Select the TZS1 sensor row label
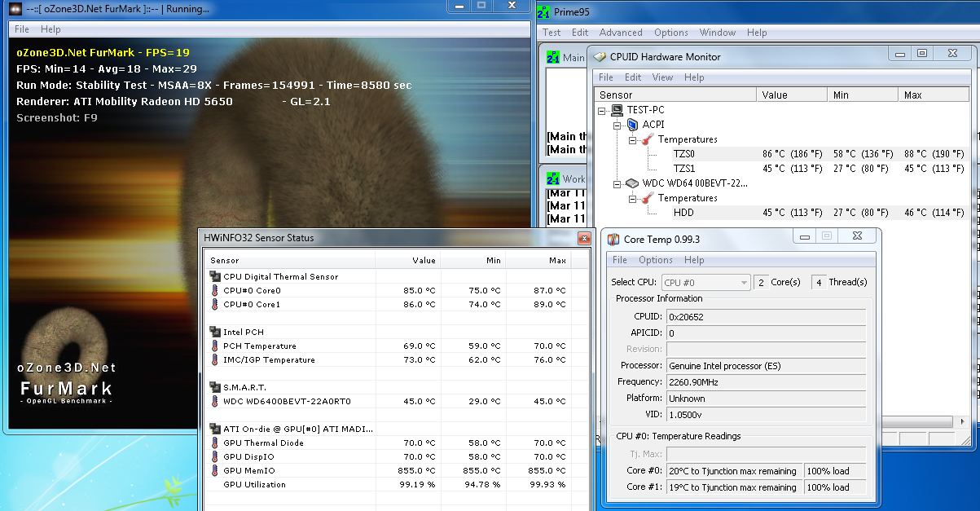Viewport: 980px width, 511px height. tap(684, 169)
